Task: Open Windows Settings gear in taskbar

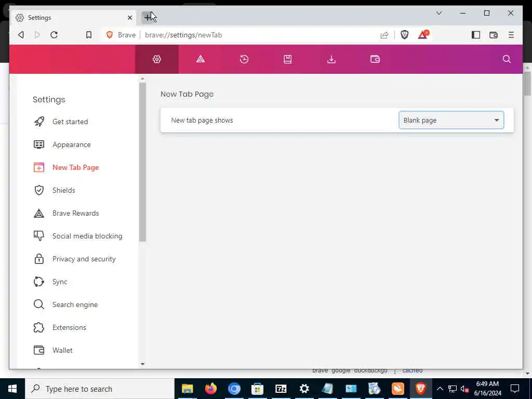Action: (304, 389)
